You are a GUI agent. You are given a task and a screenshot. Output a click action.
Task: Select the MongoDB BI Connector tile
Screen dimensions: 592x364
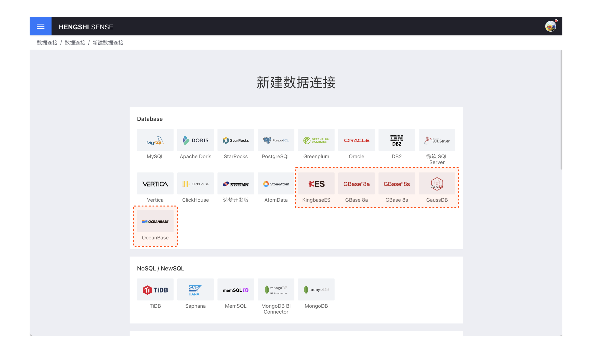(x=276, y=289)
